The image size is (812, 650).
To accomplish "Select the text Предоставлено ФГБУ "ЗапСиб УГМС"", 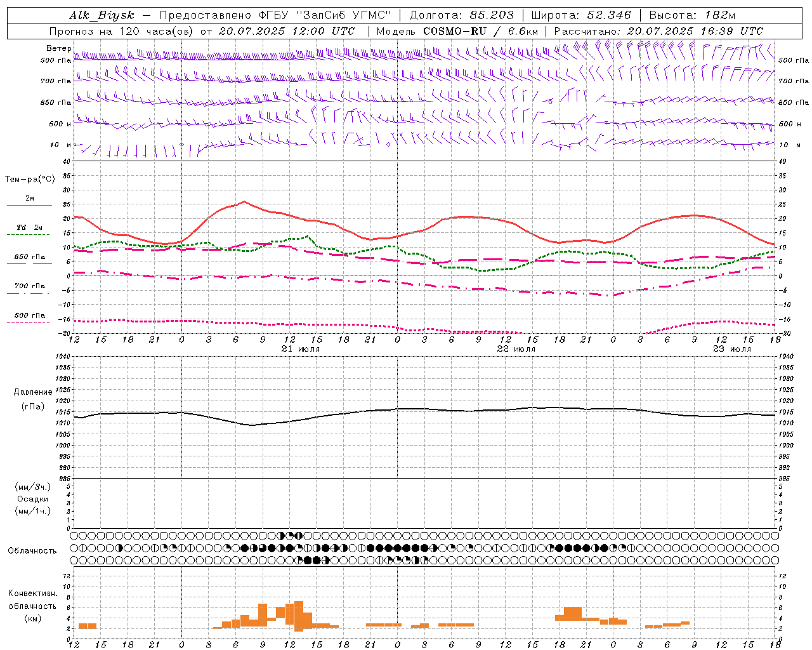I will click(276, 15).
